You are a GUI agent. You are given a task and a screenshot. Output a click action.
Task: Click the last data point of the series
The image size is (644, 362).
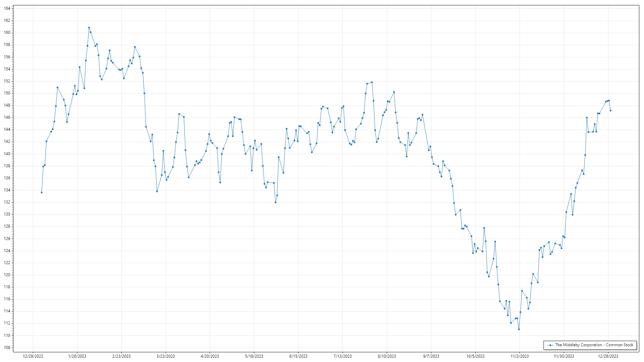[x=610, y=111]
